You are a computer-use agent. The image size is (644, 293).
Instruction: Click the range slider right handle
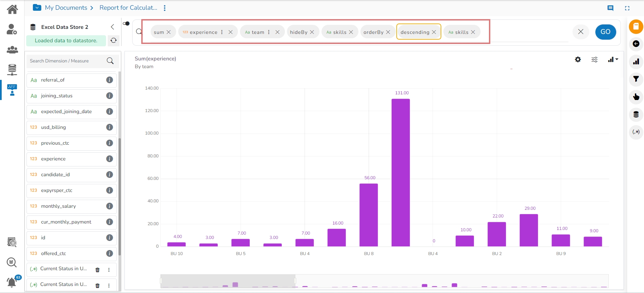point(295,281)
